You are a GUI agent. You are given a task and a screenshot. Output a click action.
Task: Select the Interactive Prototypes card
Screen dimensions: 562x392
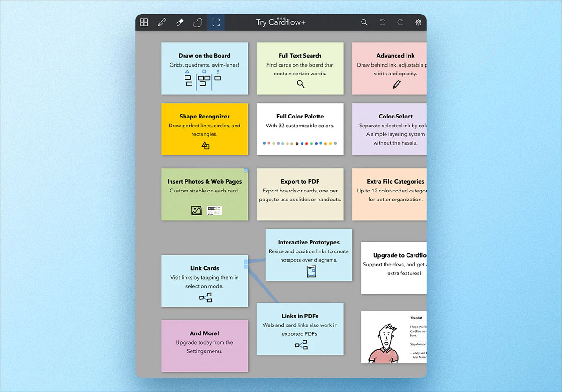pyautogui.click(x=309, y=255)
